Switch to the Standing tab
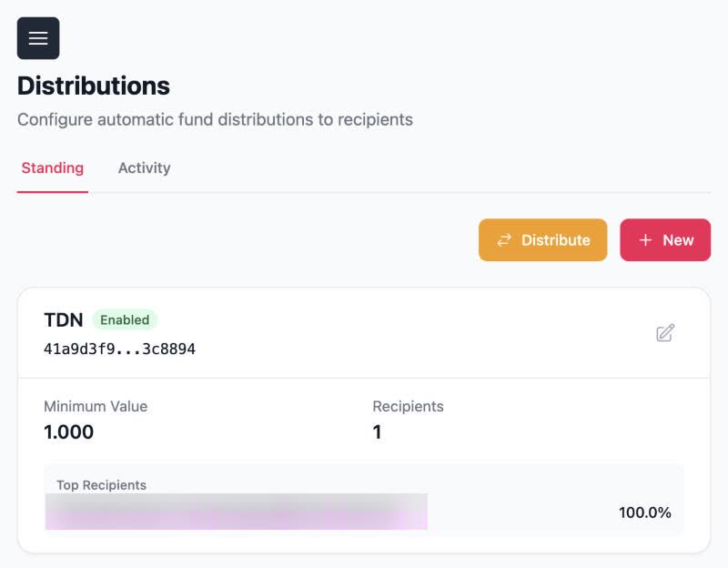This screenshot has height=568, width=728. point(53,167)
